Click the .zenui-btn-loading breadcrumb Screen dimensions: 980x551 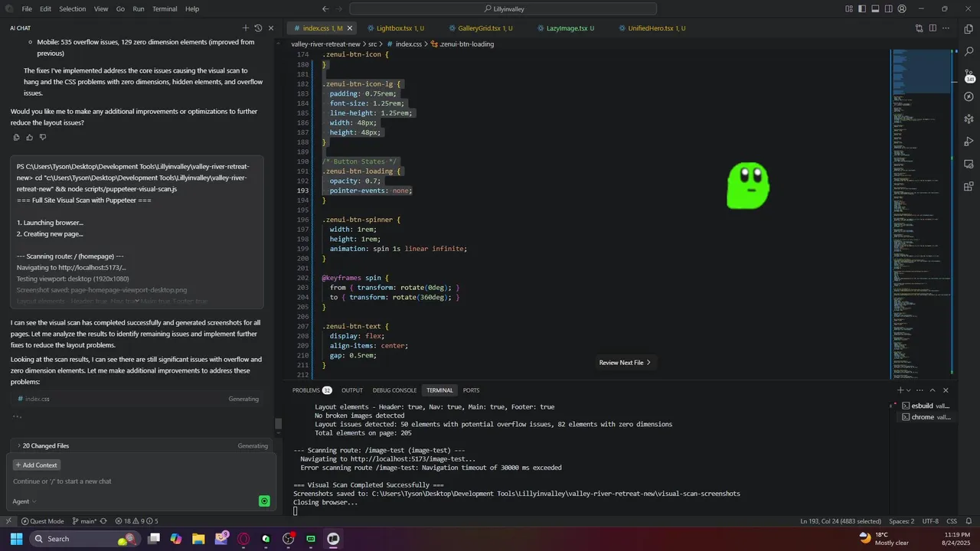coord(462,44)
